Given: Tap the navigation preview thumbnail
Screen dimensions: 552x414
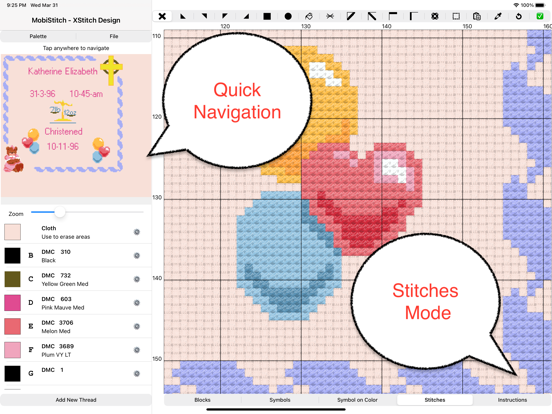Looking at the screenshot, I should tap(76, 125).
